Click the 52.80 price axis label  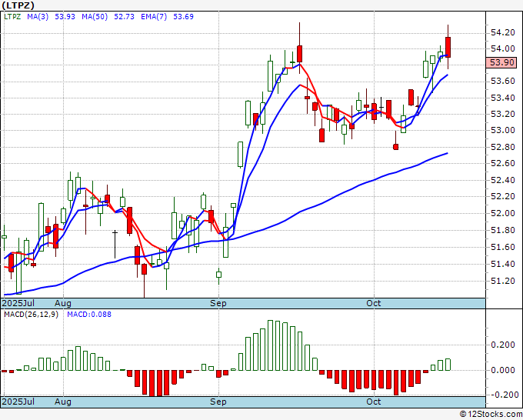pyautogui.click(x=503, y=147)
